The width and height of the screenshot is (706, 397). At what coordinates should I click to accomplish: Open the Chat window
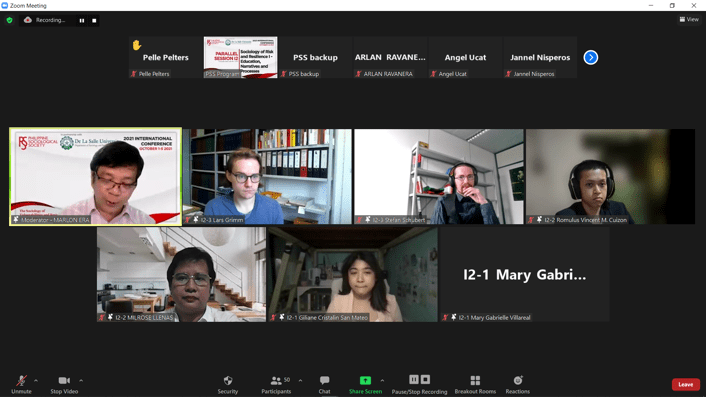click(324, 384)
